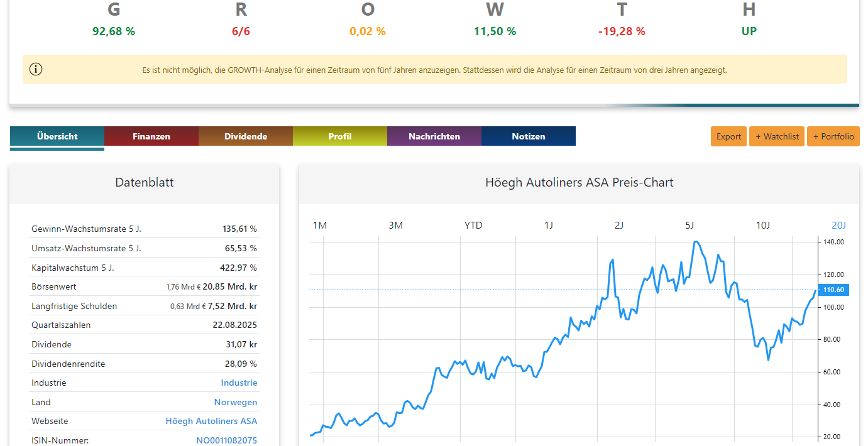
Task: Click the info icon in the yellow notice
Action: tap(36, 70)
